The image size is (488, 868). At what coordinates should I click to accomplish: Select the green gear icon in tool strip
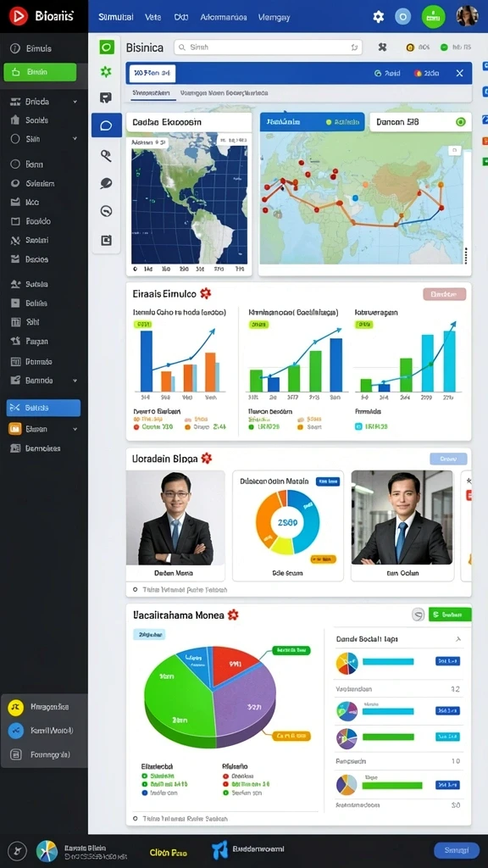(106, 71)
